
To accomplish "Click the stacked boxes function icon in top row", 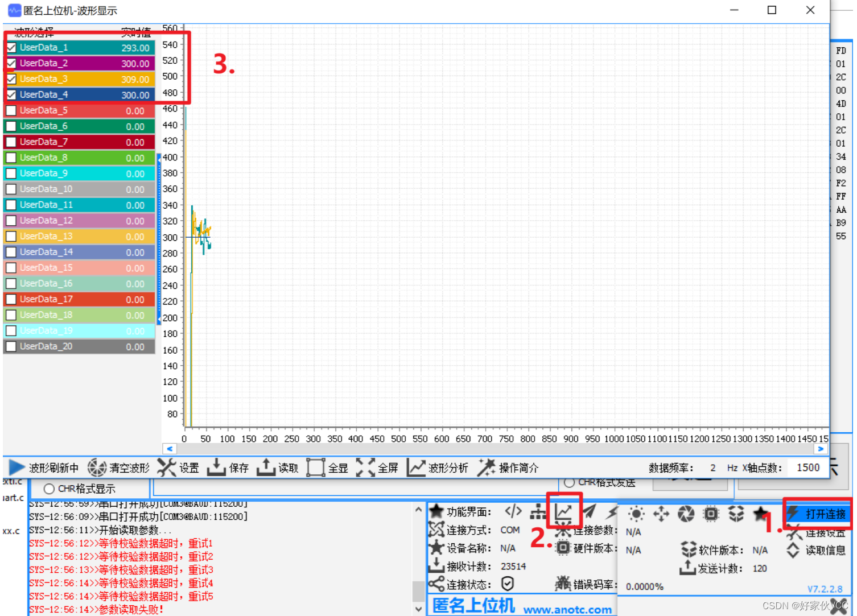I will point(736,514).
